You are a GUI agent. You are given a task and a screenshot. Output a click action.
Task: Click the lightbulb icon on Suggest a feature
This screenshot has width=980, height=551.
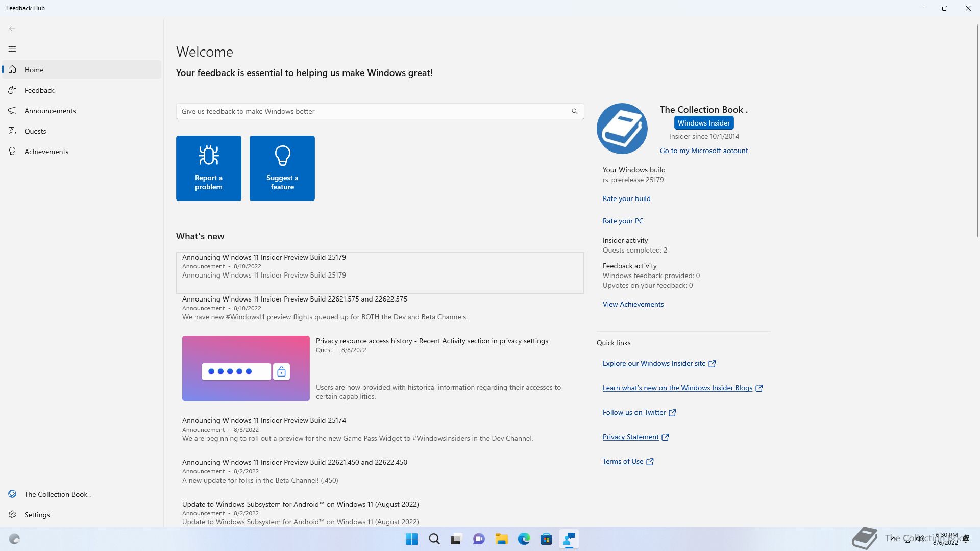click(x=282, y=156)
